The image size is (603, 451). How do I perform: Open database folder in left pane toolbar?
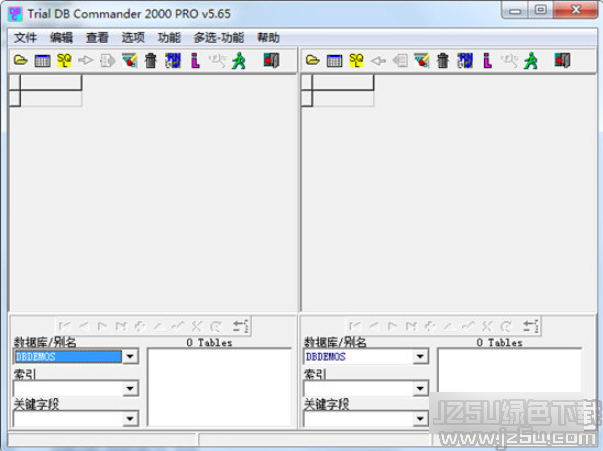pyautogui.click(x=21, y=61)
